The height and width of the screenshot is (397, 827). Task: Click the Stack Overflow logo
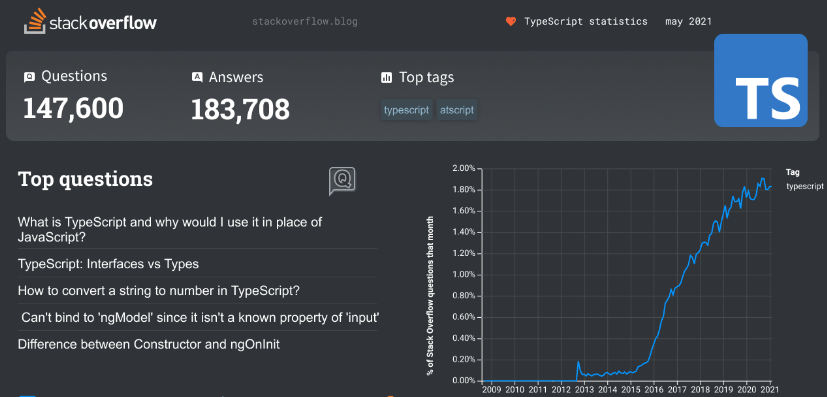[x=90, y=23]
